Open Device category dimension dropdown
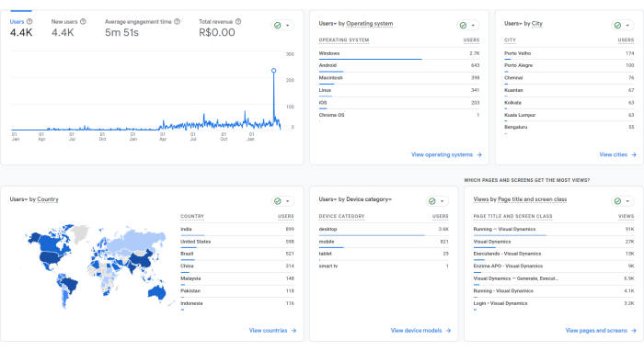 [369, 199]
